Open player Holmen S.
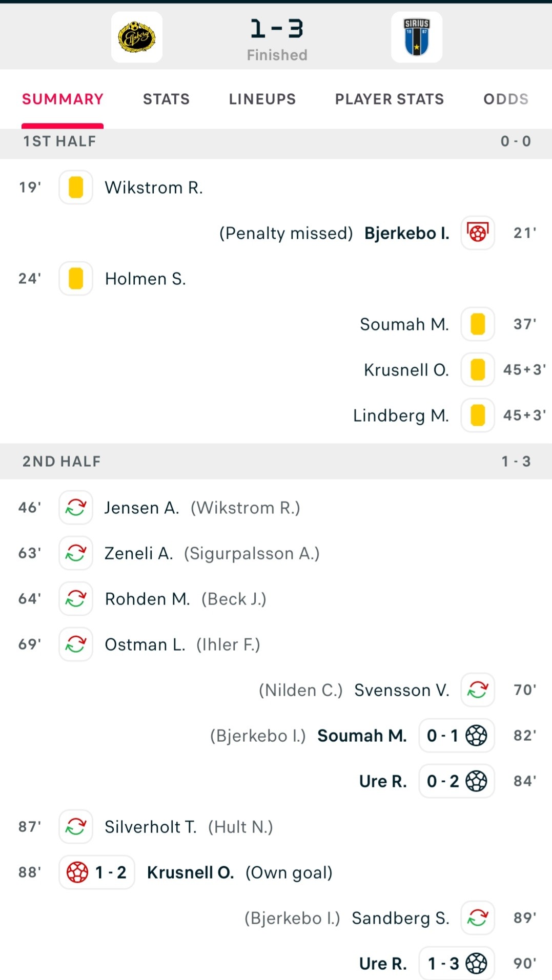 (146, 279)
